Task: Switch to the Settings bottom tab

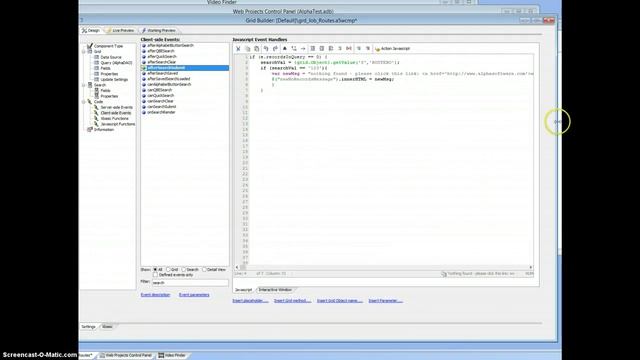Action: pyautogui.click(x=88, y=327)
